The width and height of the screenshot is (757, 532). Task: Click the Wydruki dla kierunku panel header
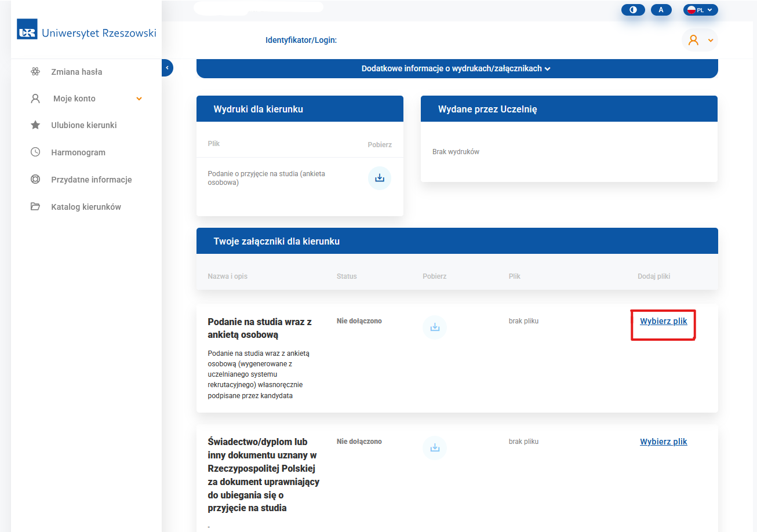point(300,109)
